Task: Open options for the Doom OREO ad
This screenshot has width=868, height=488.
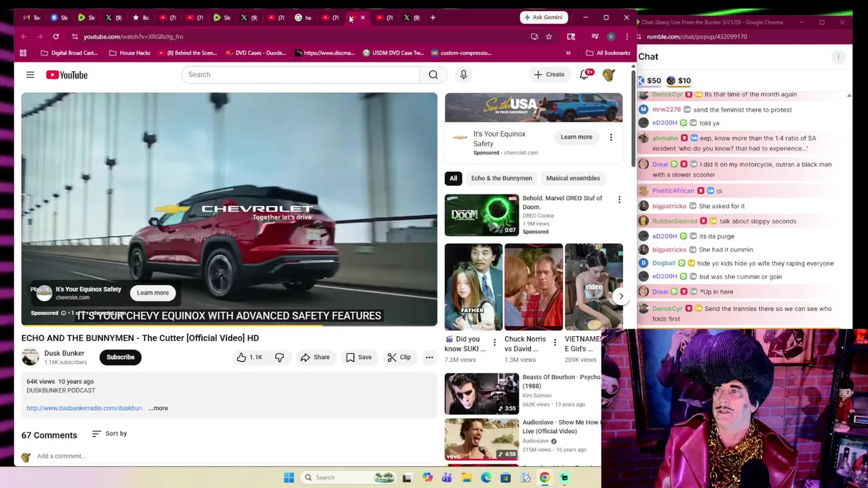Action: click(619, 199)
